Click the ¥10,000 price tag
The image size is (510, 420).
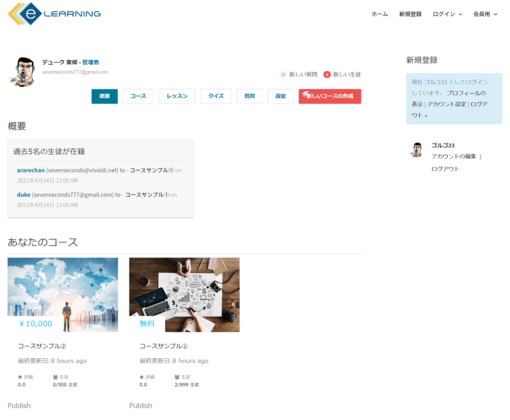[x=36, y=324]
